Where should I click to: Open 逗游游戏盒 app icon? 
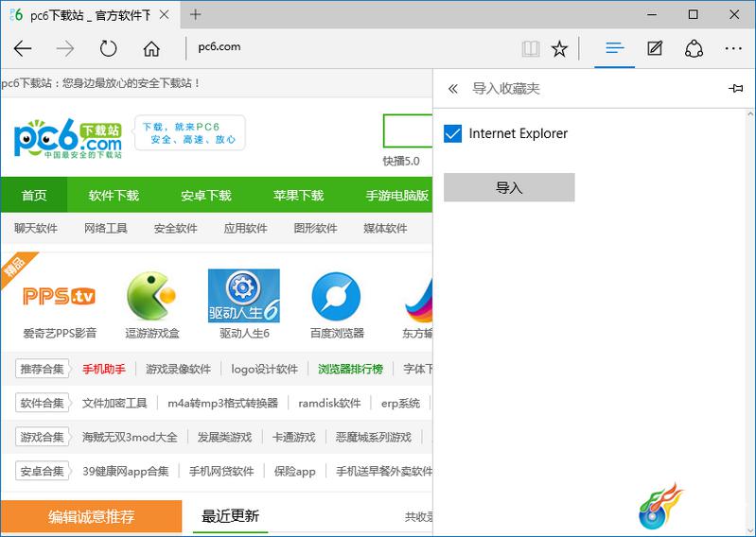pos(150,296)
